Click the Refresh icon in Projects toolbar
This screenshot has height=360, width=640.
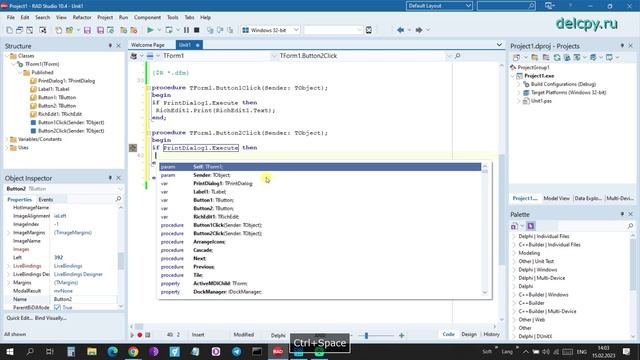[557, 58]
